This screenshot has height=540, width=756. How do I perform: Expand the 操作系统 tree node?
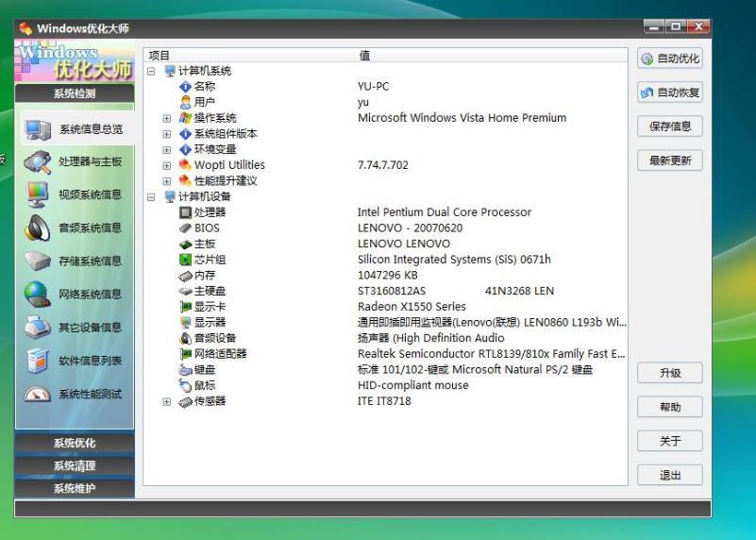pyautogui.click(x=167, y=119)
